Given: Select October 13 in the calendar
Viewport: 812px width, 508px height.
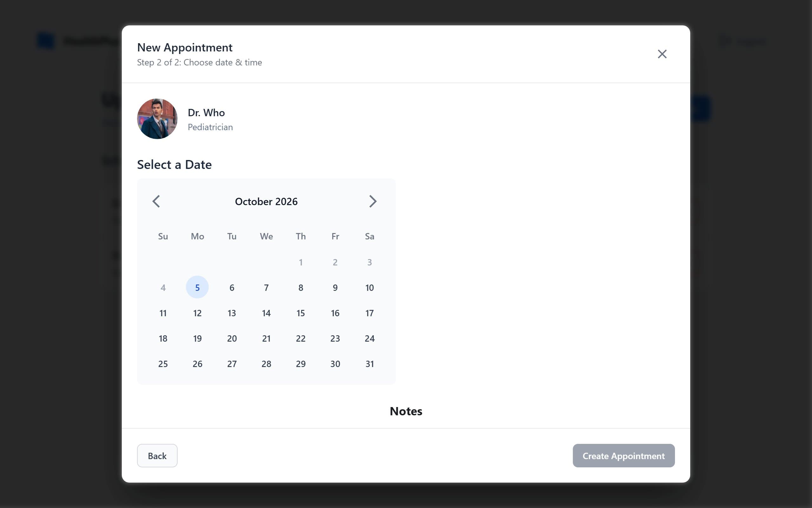Looking at the screenshot, I should 232,313.
